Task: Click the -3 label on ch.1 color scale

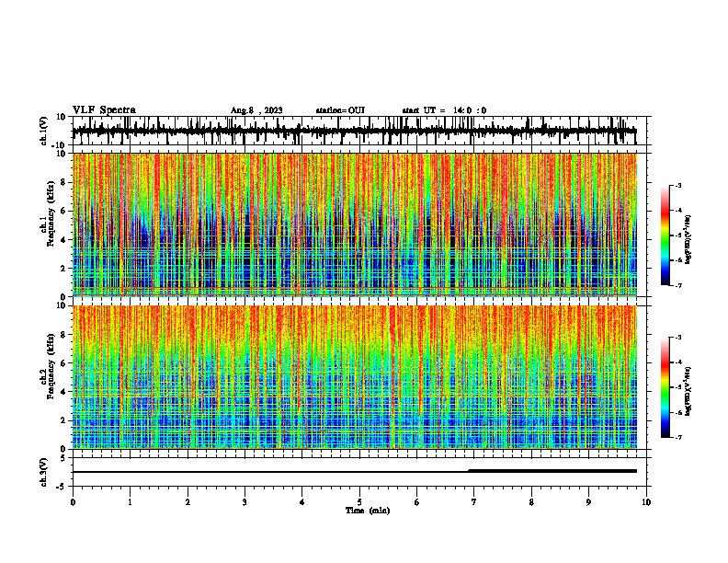Action: click(x=677, y=186)
